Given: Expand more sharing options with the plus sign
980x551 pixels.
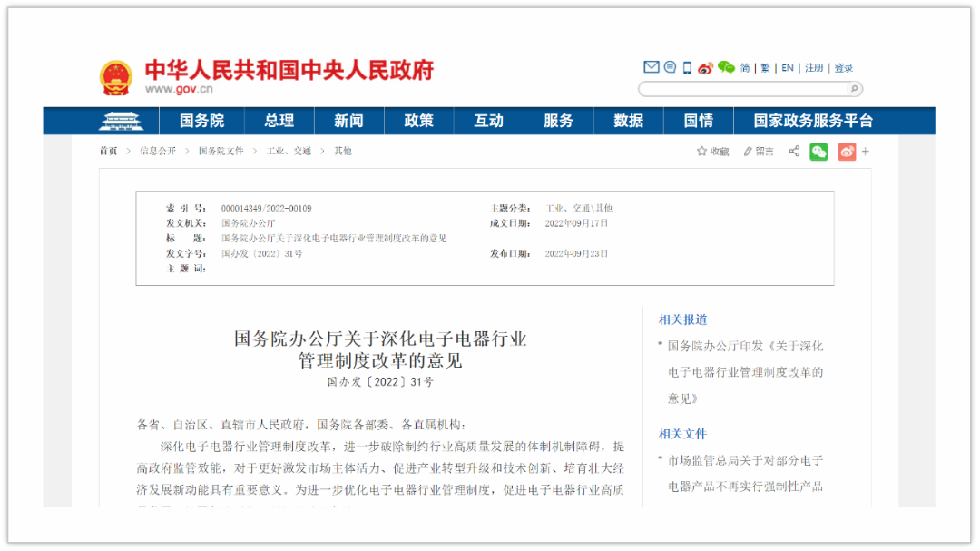Looking at the screenshot, I should click(x=864, y=151).
